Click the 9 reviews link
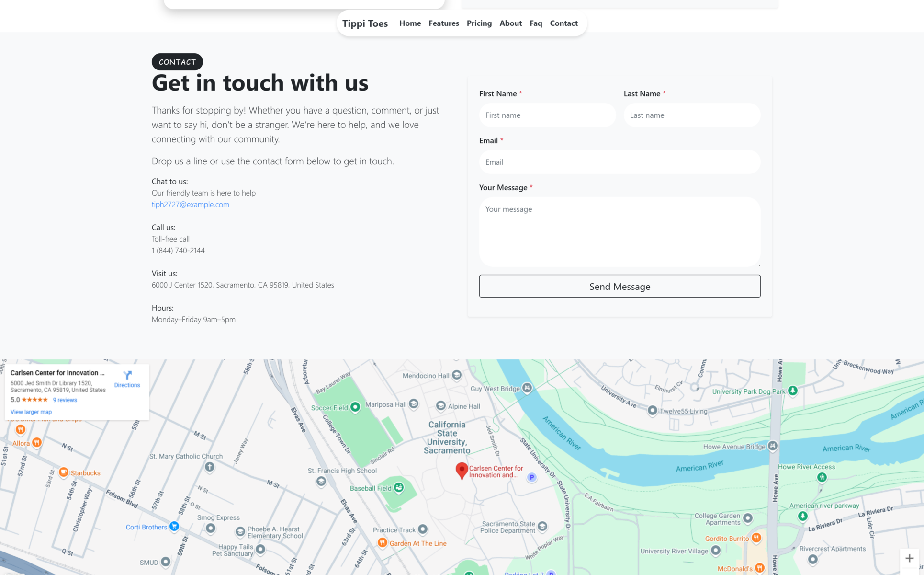The image size is (924, 575). tap(65, 400)
